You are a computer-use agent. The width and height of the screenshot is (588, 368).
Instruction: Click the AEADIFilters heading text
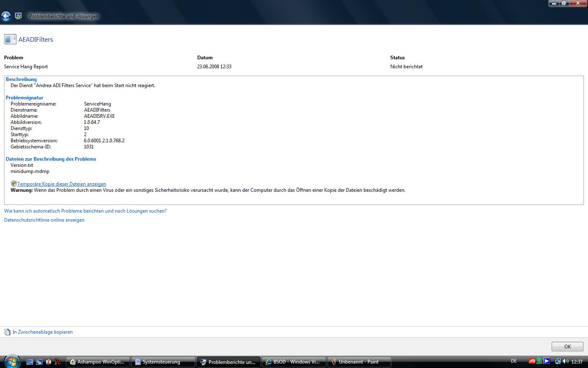(36, 40)
